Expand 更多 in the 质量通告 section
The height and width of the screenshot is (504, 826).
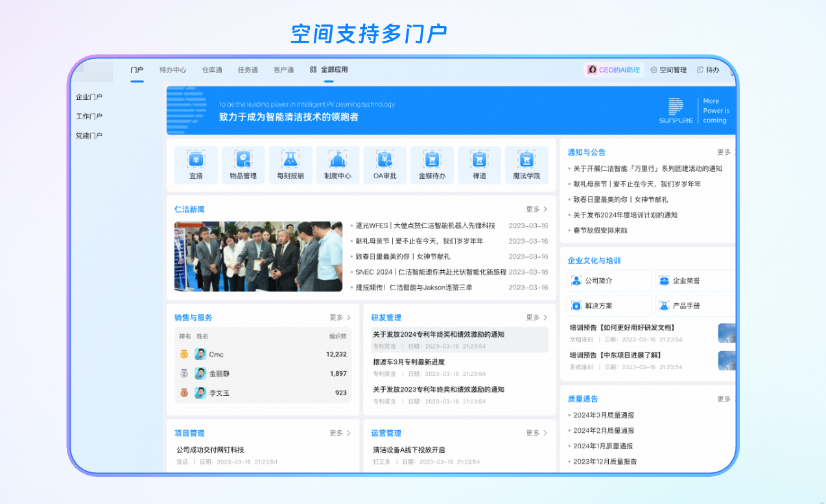[x=724, y=399]
